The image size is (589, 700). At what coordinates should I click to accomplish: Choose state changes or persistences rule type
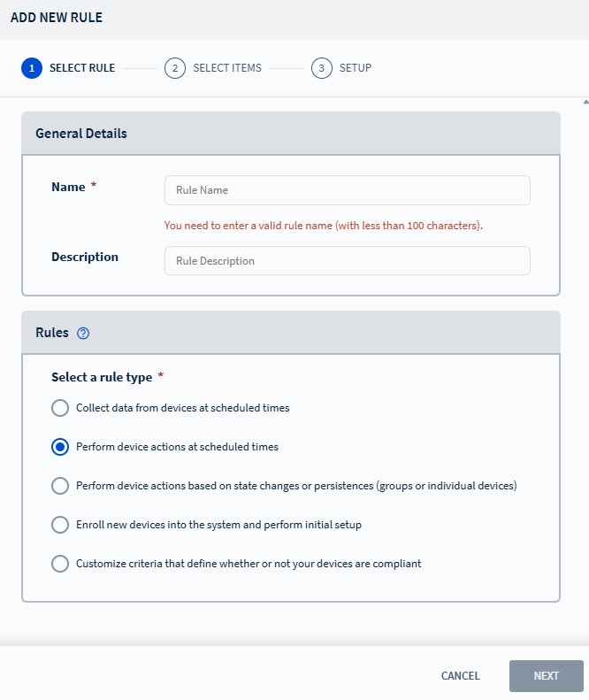pyautogui.click(x=60, y=486)
